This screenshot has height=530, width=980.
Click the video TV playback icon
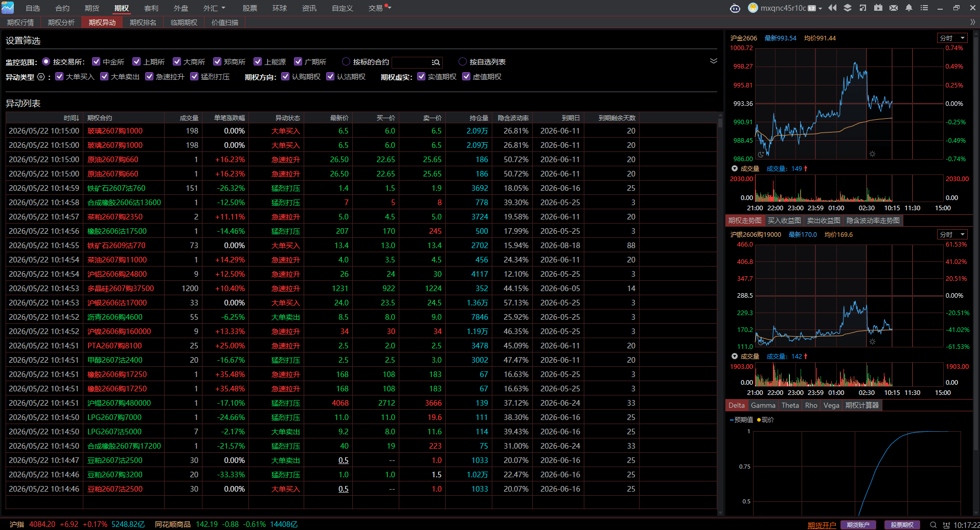point(878,8)
